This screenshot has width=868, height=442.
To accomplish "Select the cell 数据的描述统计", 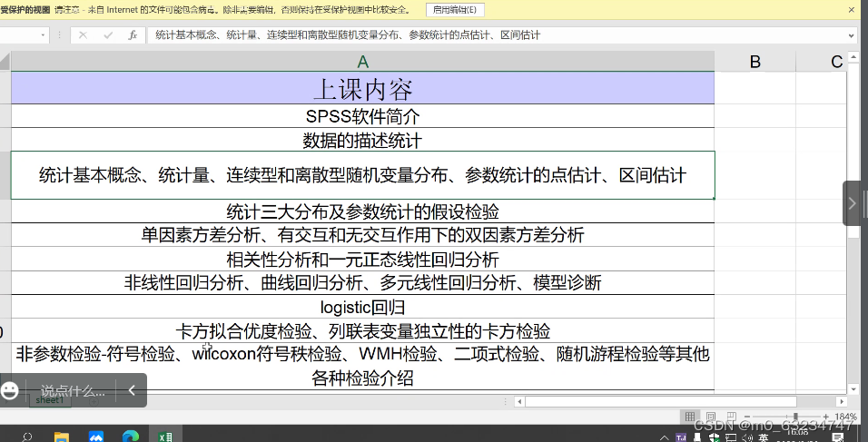I will click(x=362, y=140).
